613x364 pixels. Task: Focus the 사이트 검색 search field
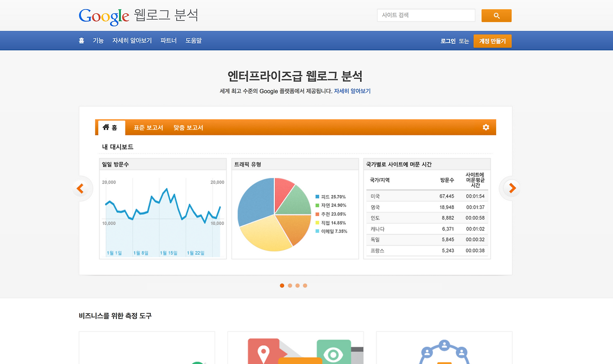(x=426, y=15)
